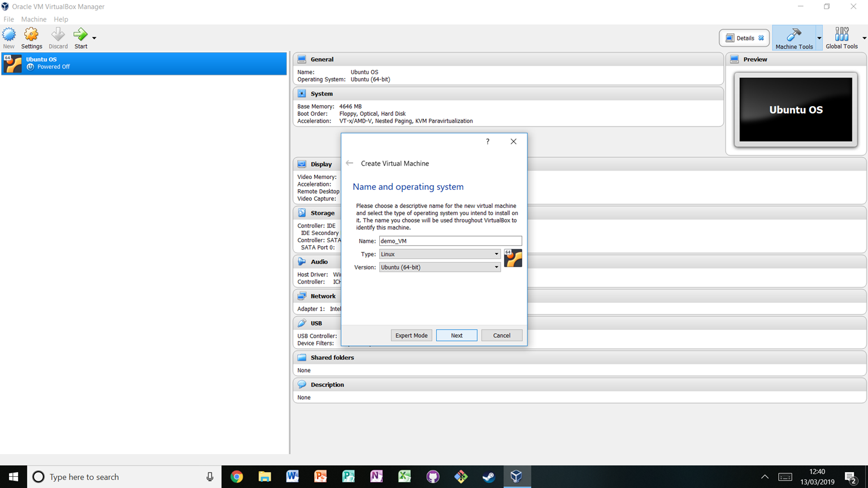Click the Audio section icon
This screenshot has width=868, height=488.
point(302,262)
